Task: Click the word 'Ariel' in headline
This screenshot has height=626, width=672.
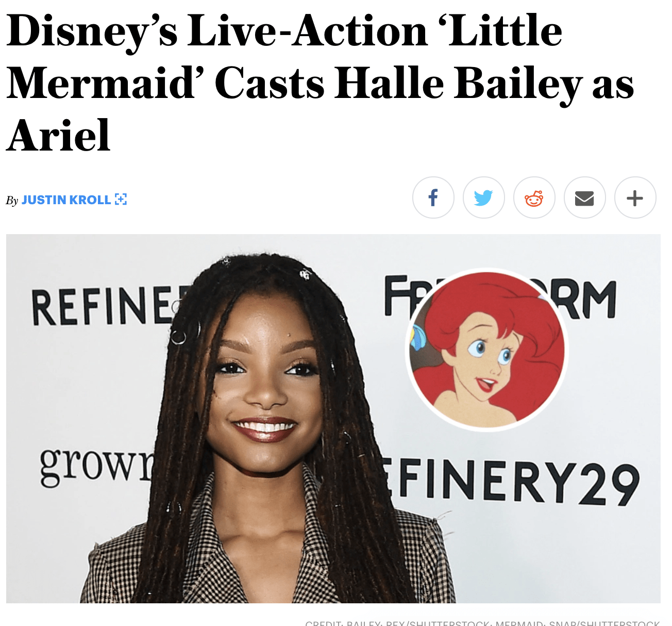Action: click(58, 135)
